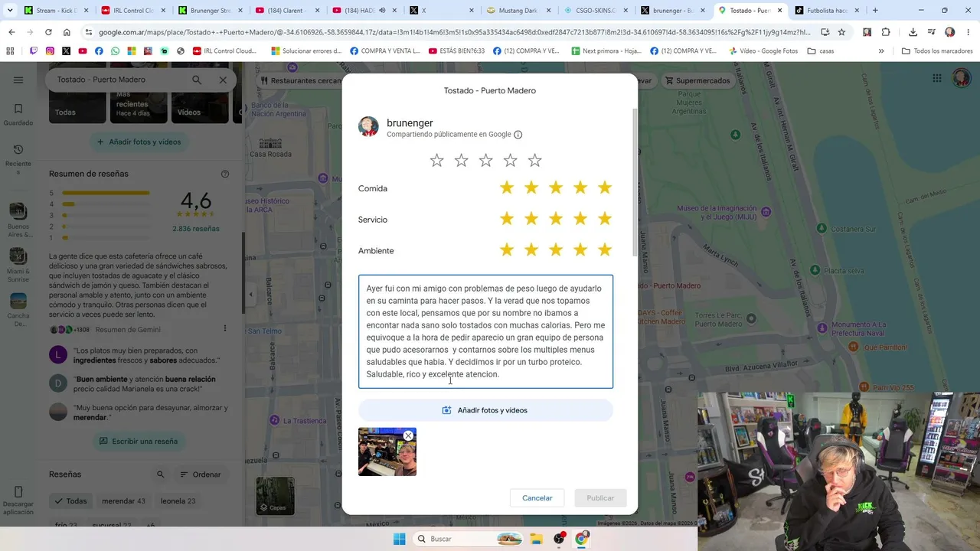Set the overall rating to one star
Image resolution: width=980 pixels, height=551 pixels.
(x=436, y=160)
